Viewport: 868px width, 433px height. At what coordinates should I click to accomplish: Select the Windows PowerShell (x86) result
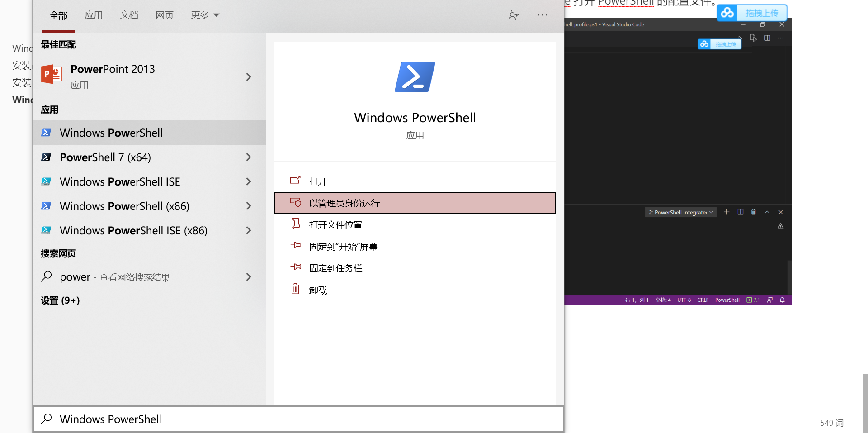(x=149, y=206)
